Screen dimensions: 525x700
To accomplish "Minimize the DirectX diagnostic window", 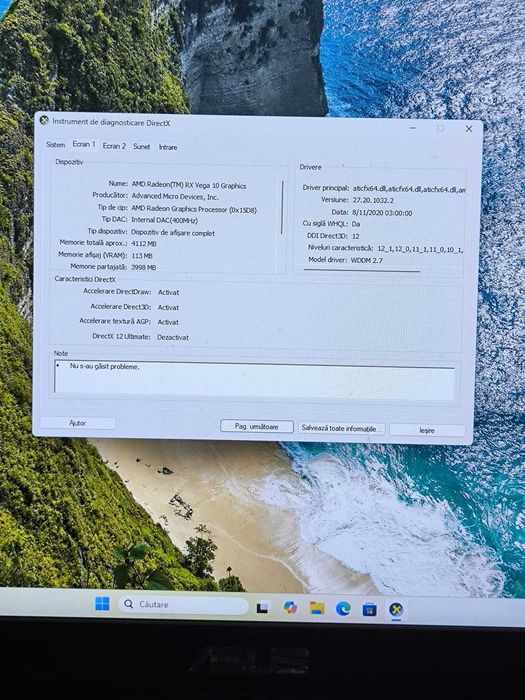I will coord(412,128).
